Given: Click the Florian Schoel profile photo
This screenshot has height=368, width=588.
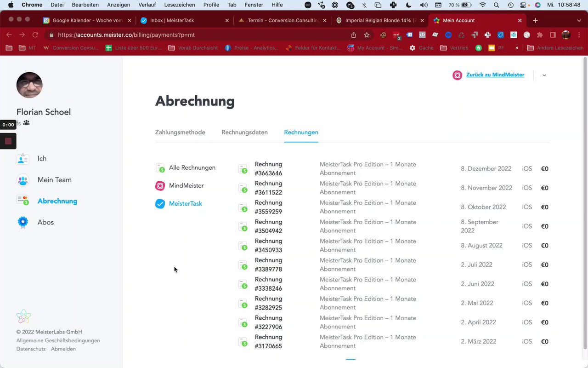Looking at the screenshot, I should click(x=29, y=85).
